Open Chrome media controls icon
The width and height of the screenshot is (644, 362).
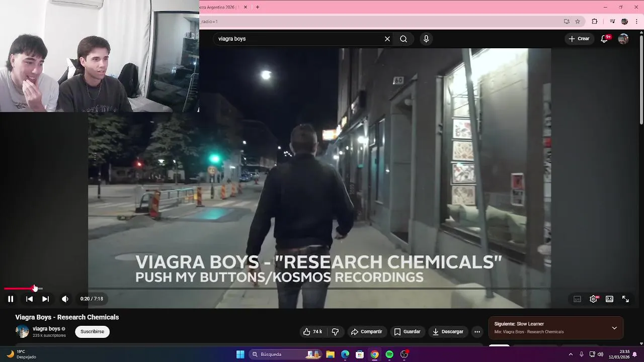[x=612, y=22]
